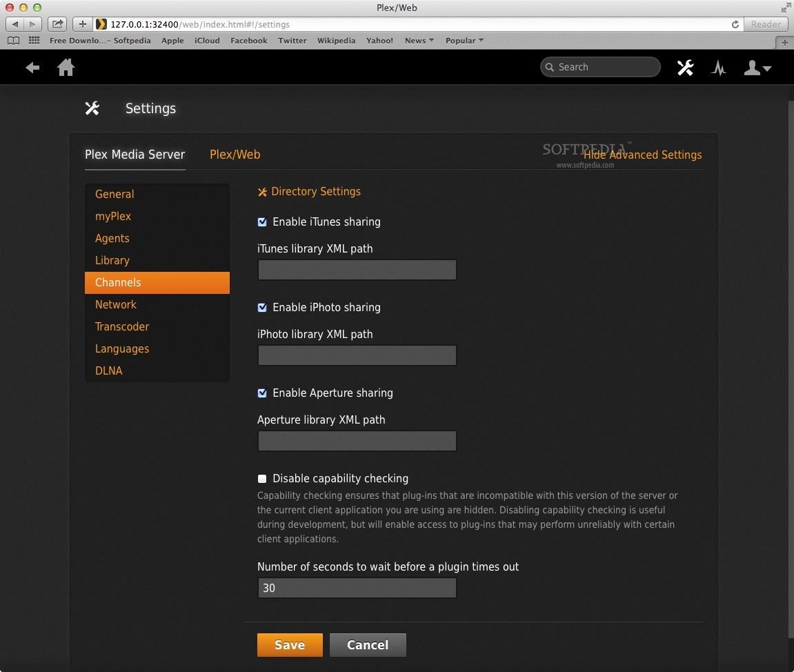Open the activity pulse icon

point(719,68)
